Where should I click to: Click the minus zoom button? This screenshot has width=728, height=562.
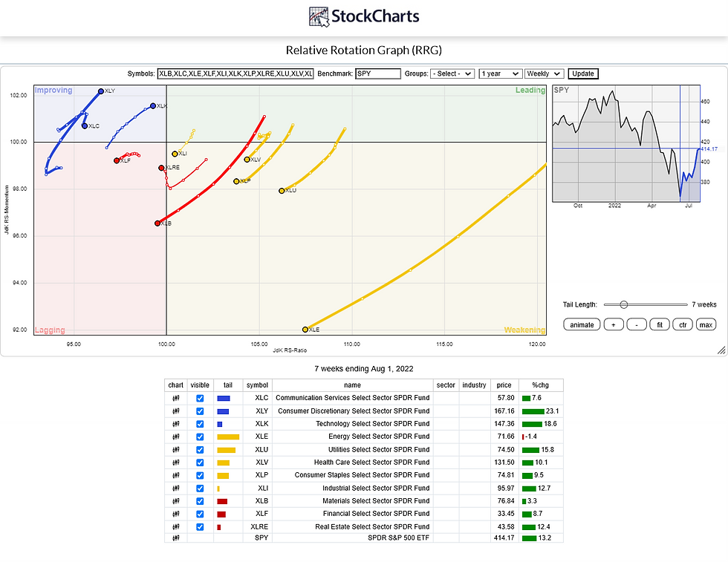pos(637,325)
